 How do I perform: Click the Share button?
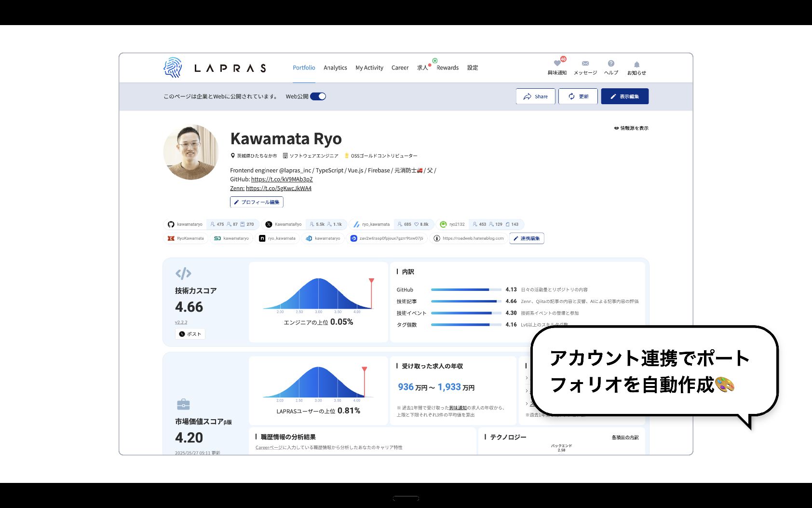pos(536,96)
